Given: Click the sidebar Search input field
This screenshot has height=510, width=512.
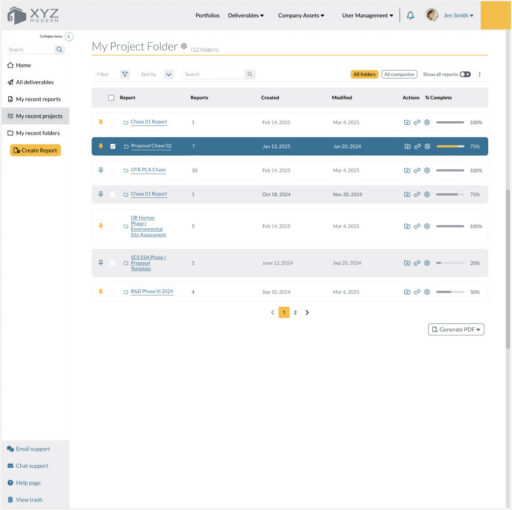Looking at the screenshot, I should pyautogui.click(x=30, y=50).
